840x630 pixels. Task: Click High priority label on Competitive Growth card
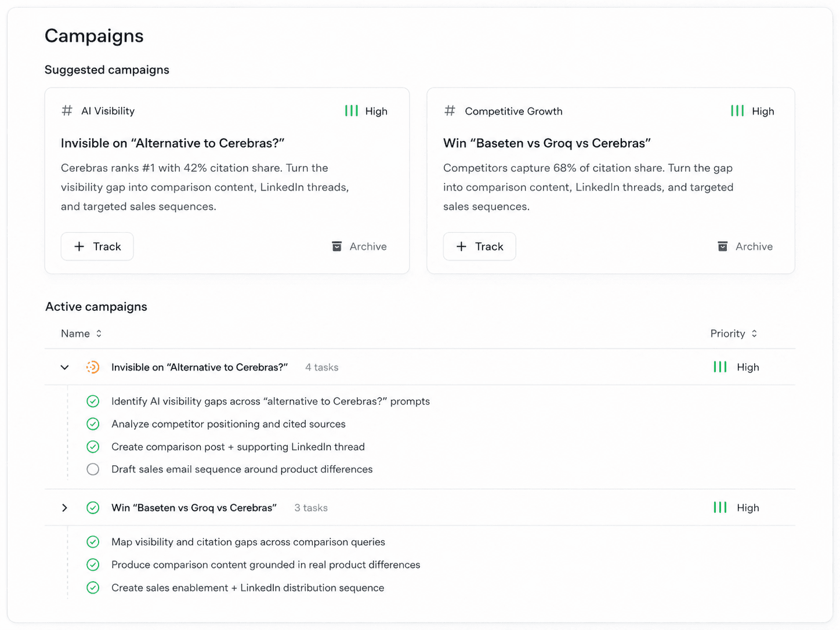coord(763,111)
